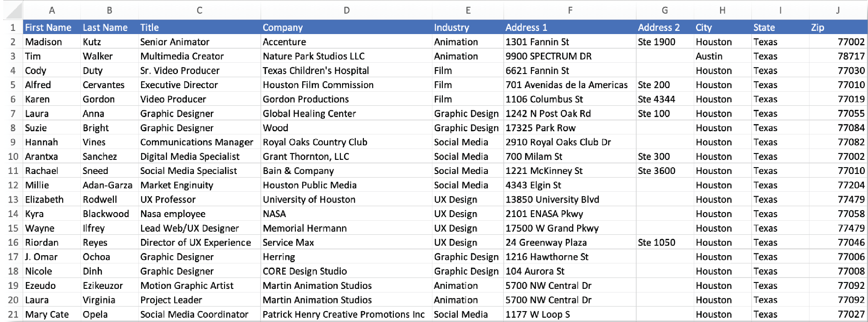Select the 'Global Healing Center' cell
The image size is (868, 322).
pyautogui.click(x=347, y=114)
